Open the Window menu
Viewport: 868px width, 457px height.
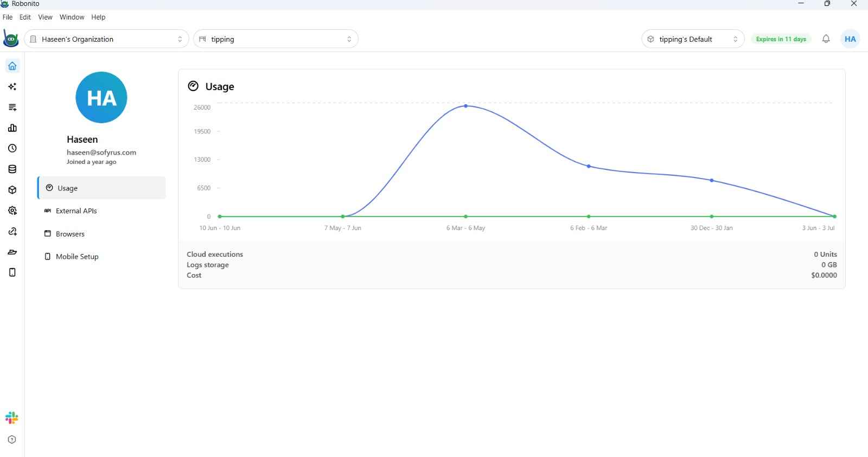[x=72, y=17]
